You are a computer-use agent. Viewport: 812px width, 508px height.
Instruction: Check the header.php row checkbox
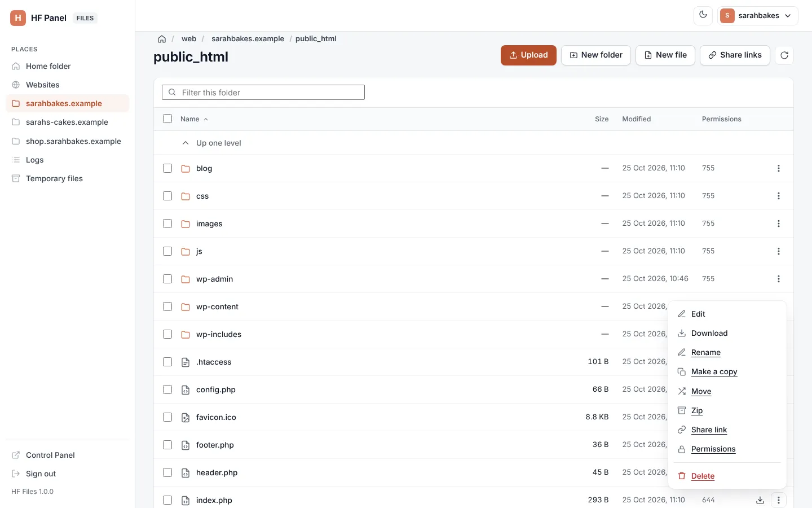167,472
